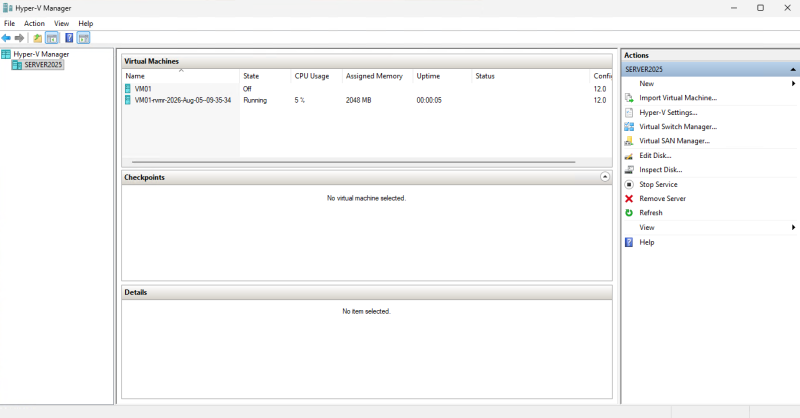Sort by the State column header
This screenshot has height=418, width=800.
[x=265, y=76]
